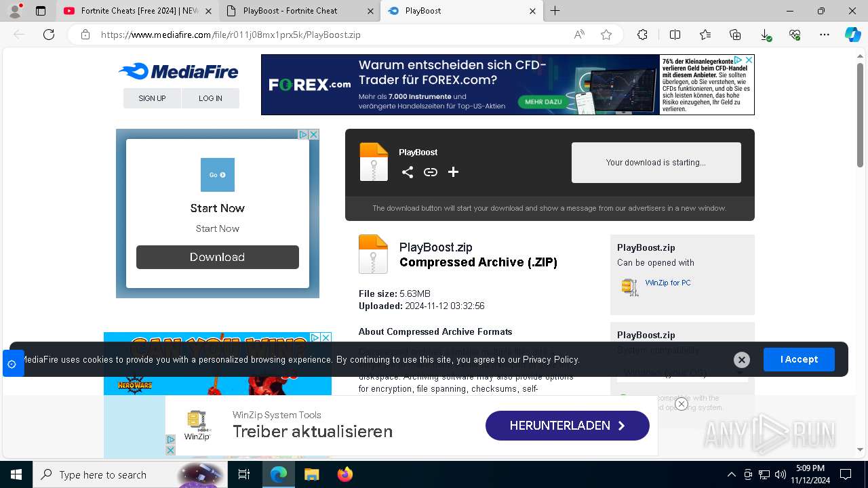Image resolution: width=868 pixels, height=488 pixels.
Task: Click the plus icon under PlayBoost
Action: (454, 172)
